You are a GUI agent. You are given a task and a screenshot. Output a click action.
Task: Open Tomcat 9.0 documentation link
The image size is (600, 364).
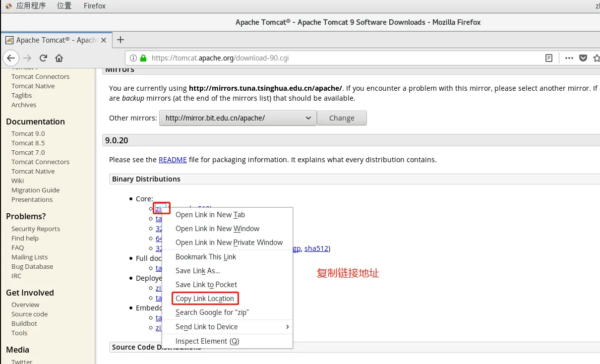28,133
